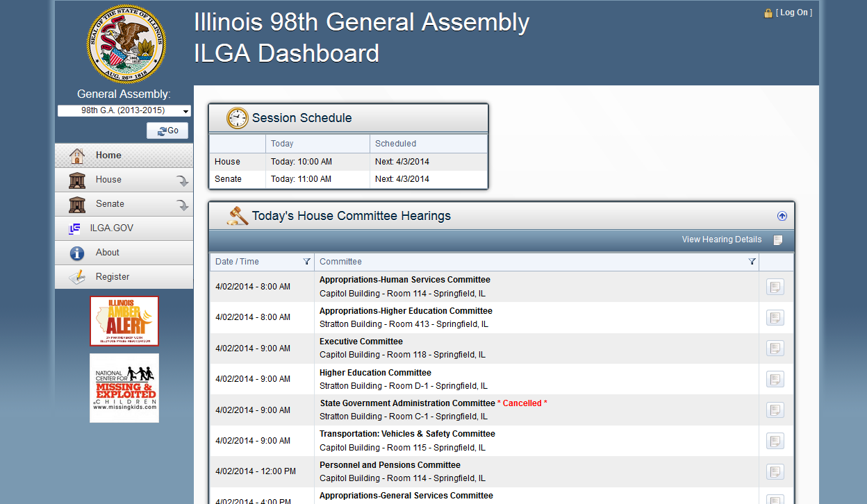The image size is (867, 504).
Task: Open filter for the Date / Time column
Action: [x=307, y=262]
